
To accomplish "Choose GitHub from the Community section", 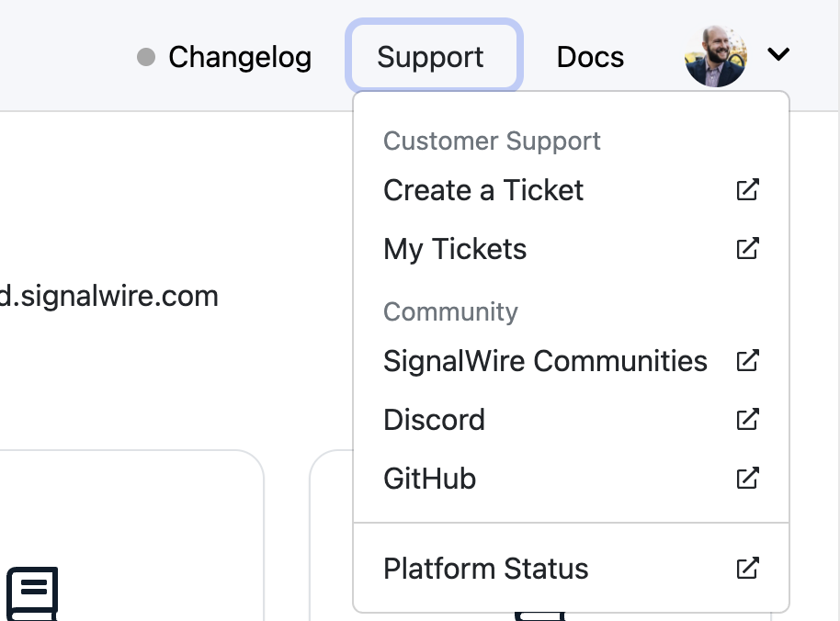I will click(x=429, y=479).
